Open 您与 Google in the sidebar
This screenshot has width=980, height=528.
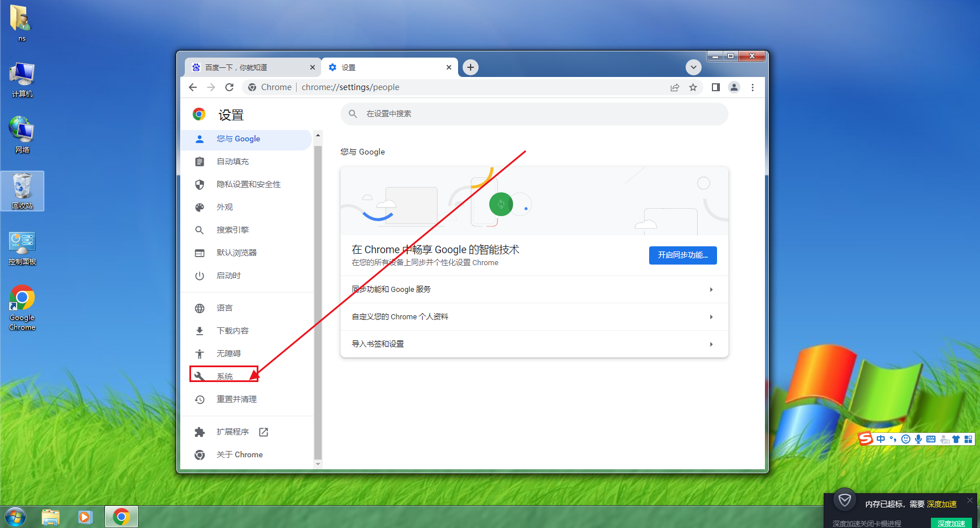246,139
